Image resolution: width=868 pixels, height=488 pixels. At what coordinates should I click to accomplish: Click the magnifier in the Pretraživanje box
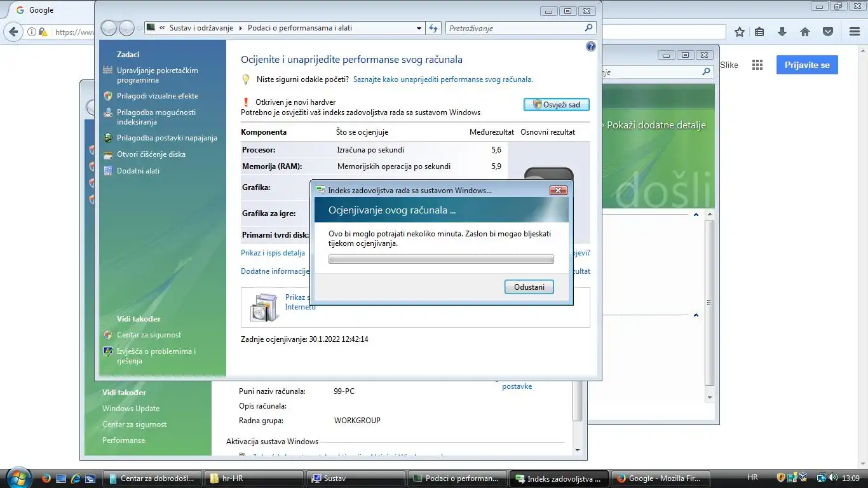pyautogui.click(x=589, y=28)
